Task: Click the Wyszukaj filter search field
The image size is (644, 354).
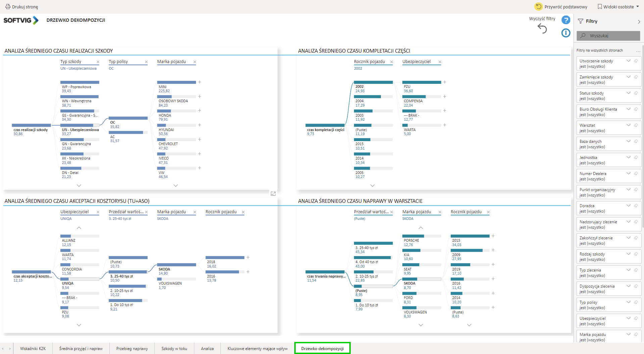Action: tap(608, 36)
